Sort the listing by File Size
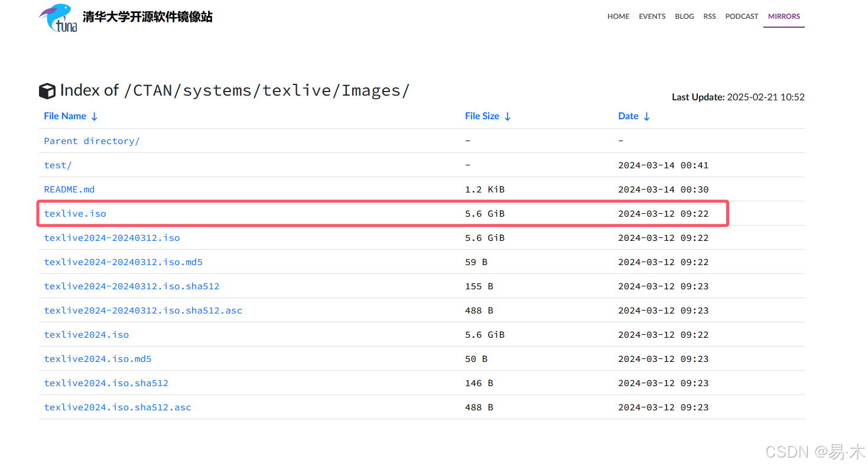The image size is (868, 467). (482, 116)
